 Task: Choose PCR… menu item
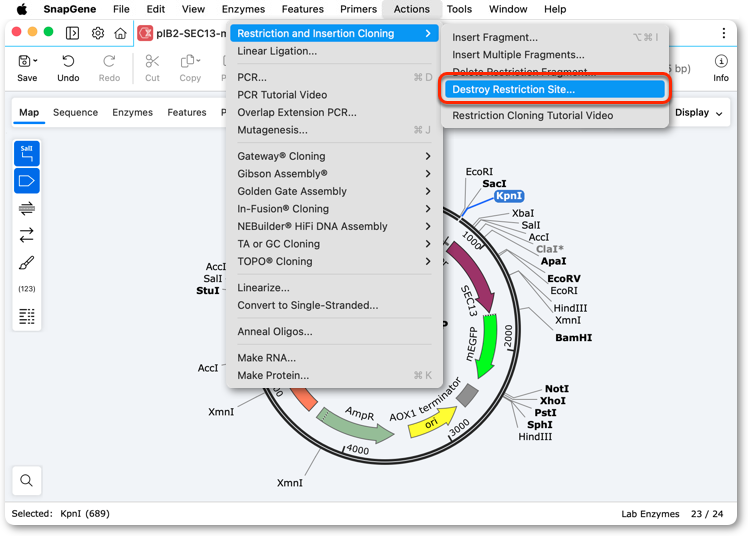pyautogui.click(x=334, y=77)
